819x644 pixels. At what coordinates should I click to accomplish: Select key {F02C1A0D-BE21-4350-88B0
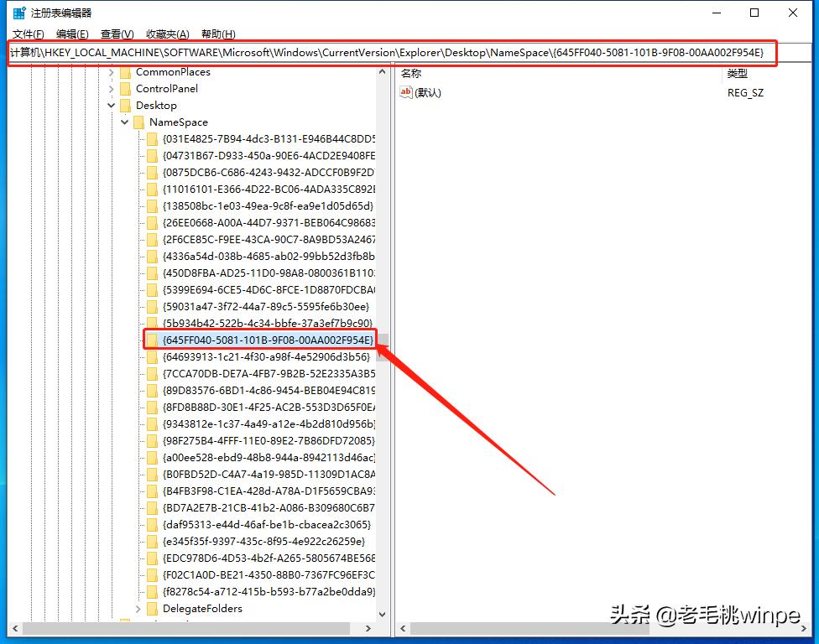point(269,575)
